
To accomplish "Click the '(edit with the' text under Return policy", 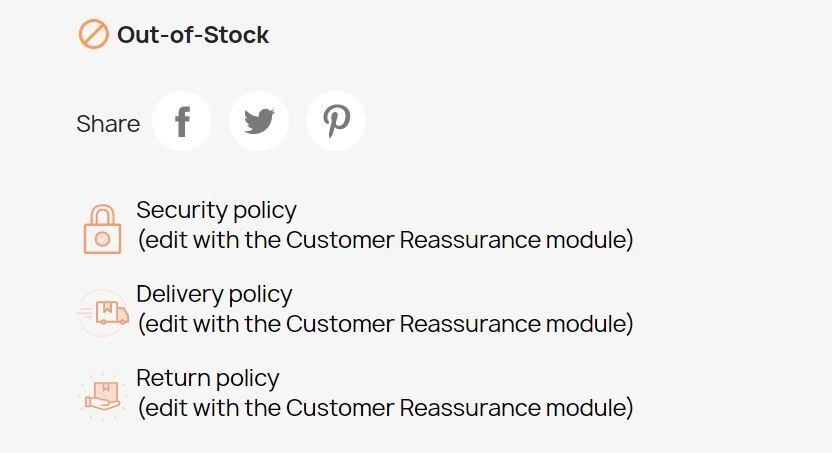I will [210, 408].
